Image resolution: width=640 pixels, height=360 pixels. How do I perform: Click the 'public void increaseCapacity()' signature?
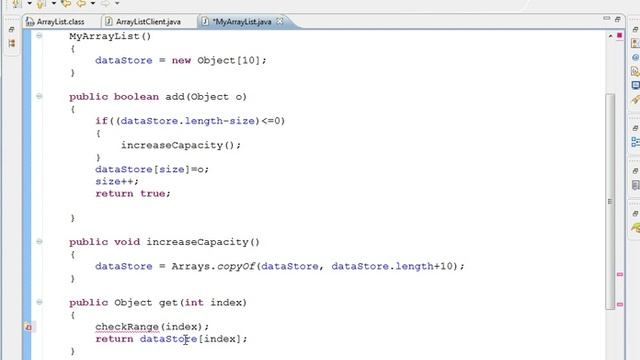click(164, 242)
